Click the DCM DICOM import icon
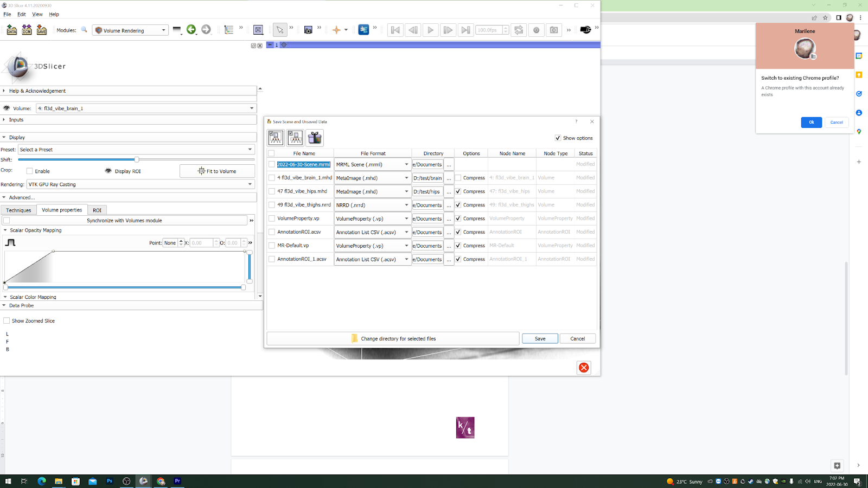This screenshot has width=868, height=488. (x=27, y=30)
